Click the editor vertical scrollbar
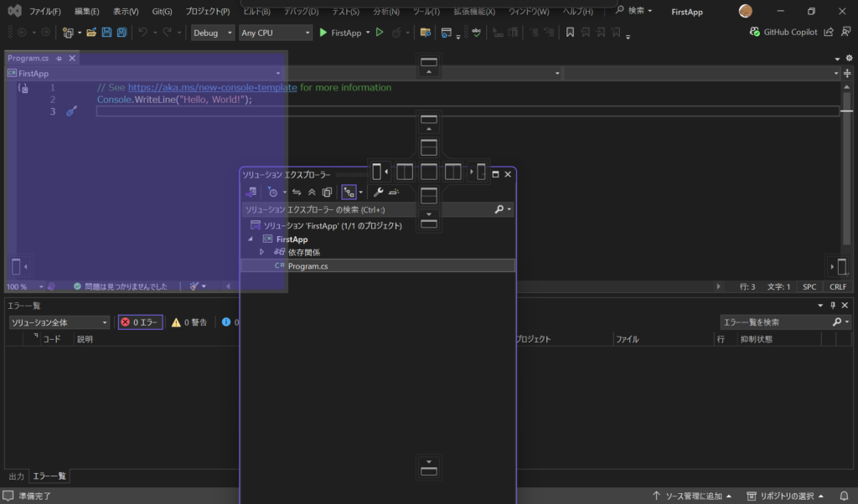This screenshot has height=504, width=858. 846,169
